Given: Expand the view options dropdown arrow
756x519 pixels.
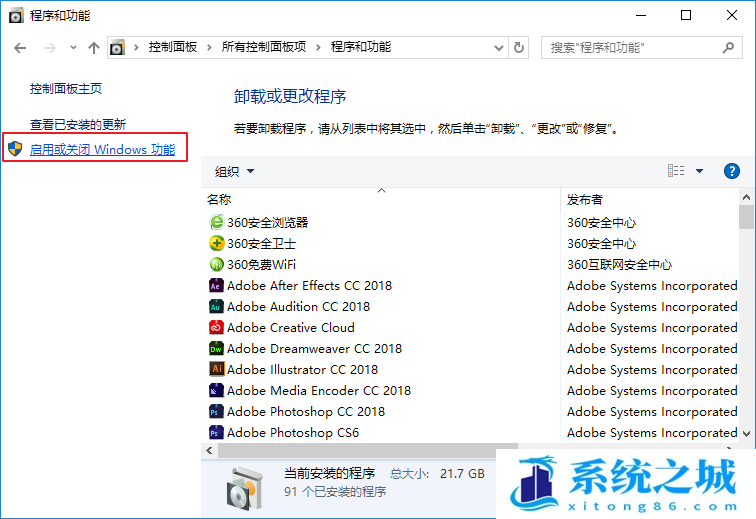Looking at the screenshot, I should (x=699, y=171).
